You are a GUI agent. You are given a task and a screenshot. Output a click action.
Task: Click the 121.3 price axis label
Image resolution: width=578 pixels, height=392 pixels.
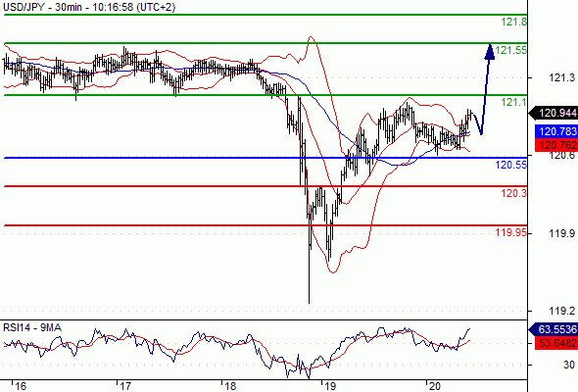[x=561, y=77]
